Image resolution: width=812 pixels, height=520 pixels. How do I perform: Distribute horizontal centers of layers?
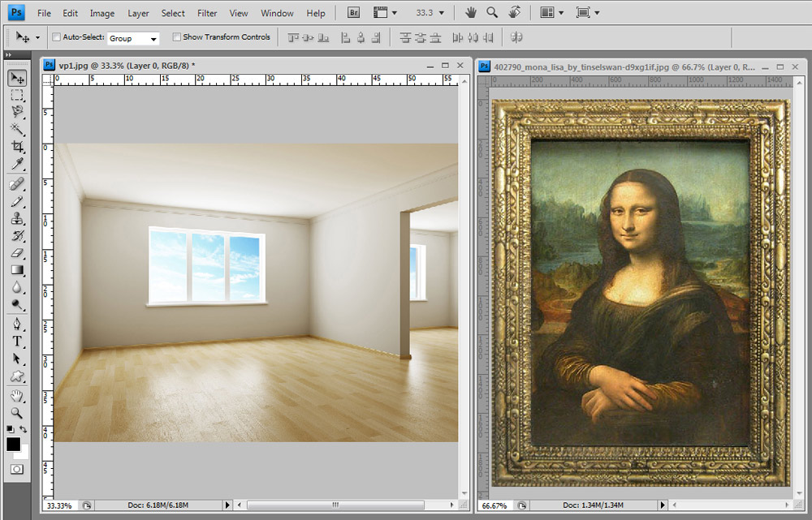[473, 37]
